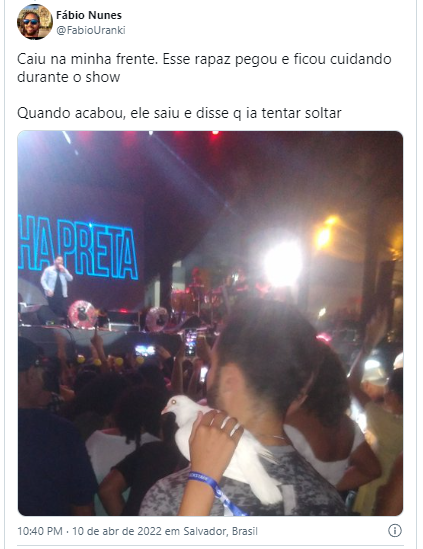Viewport: 423px width, 549px height.
Task: Click the 10:40 PM timestamp
Action: tap(40, 531)
